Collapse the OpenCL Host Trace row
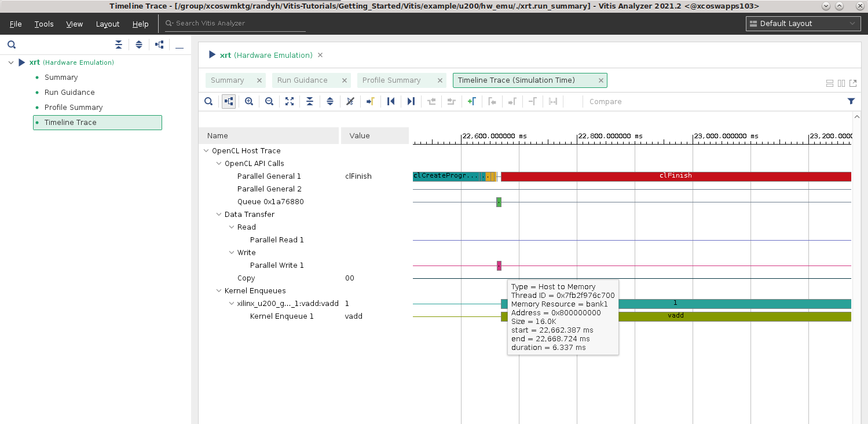The width and height of the screenshot is (868, 424). coord(206,150)
